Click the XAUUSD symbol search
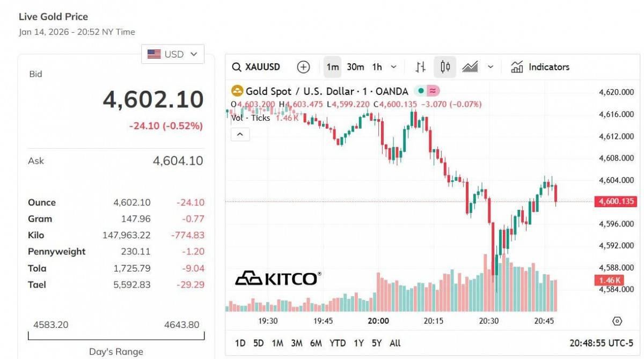This screenshot has width=644, height=359. pos(257,67)
